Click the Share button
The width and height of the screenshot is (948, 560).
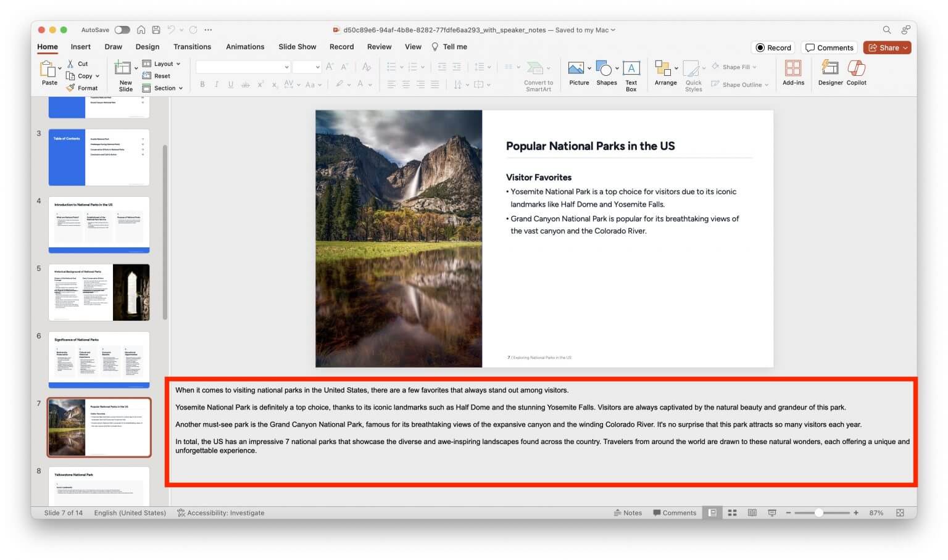pyautogui.click(x=887, y=47)
